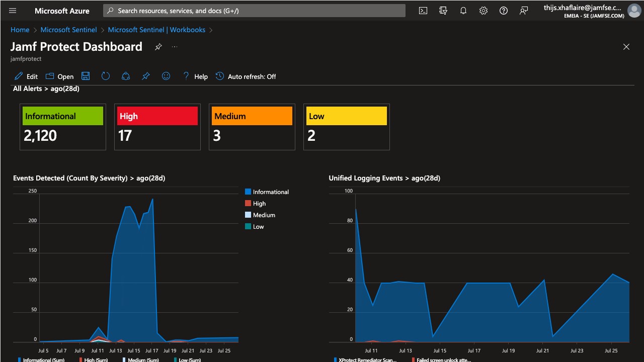Viewport: 644px width, 362px height.
Task: Show notifications with the bell icon
Action: click(463, 11)
